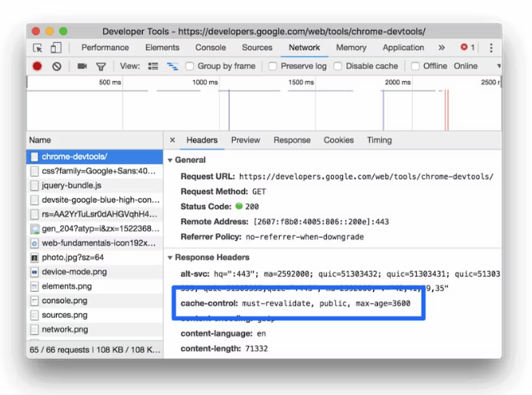Image resolution: width=532 pixels, height=395 pixels.
Task: View the Cookies tab
Action: [339, 140]
